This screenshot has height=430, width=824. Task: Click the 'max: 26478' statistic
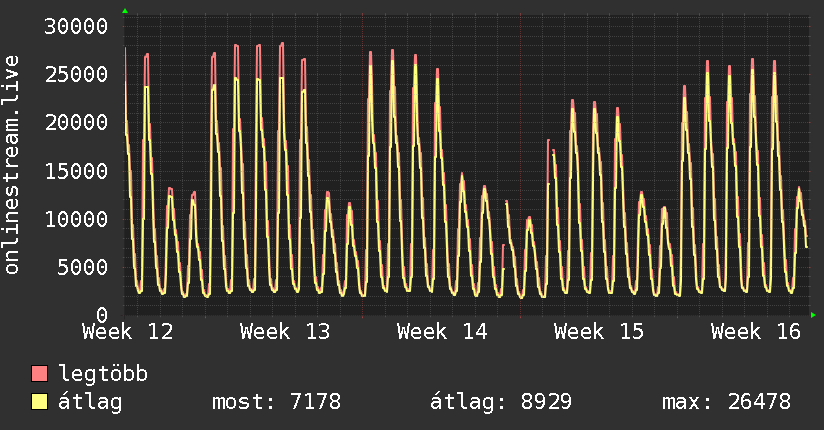point(726,402)
